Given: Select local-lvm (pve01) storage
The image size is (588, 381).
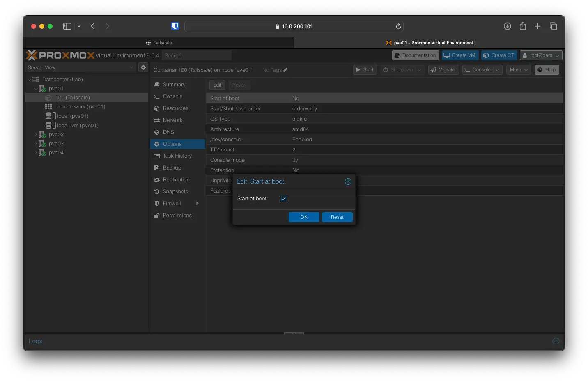Looking at the screenshot, I should pos(77,125).
